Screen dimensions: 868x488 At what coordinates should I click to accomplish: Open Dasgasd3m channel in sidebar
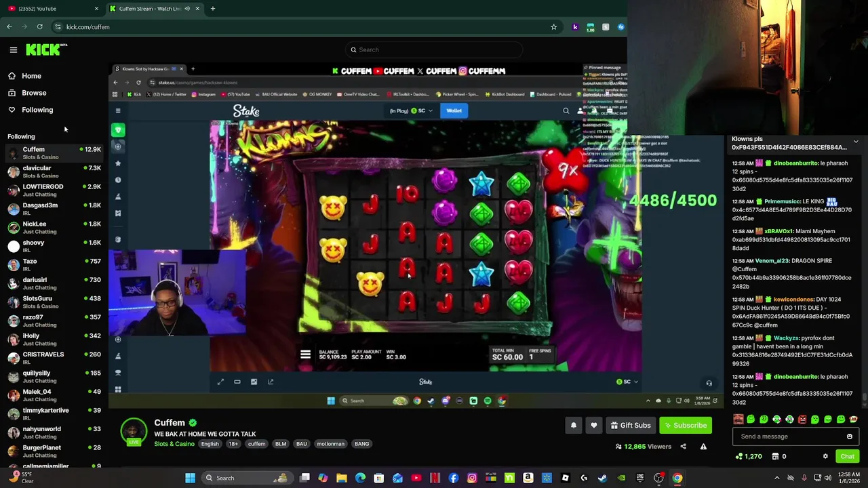54,209
